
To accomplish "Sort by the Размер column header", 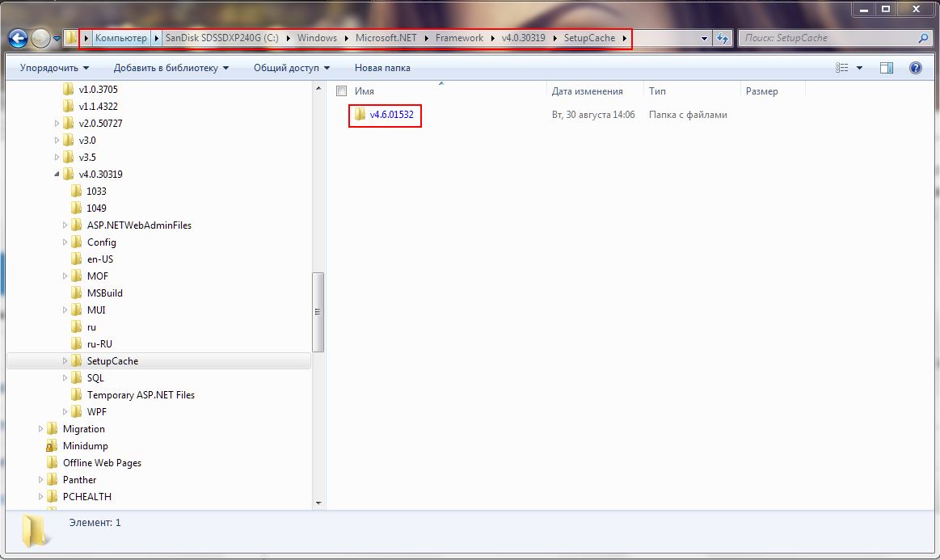I will pos(762,91).
